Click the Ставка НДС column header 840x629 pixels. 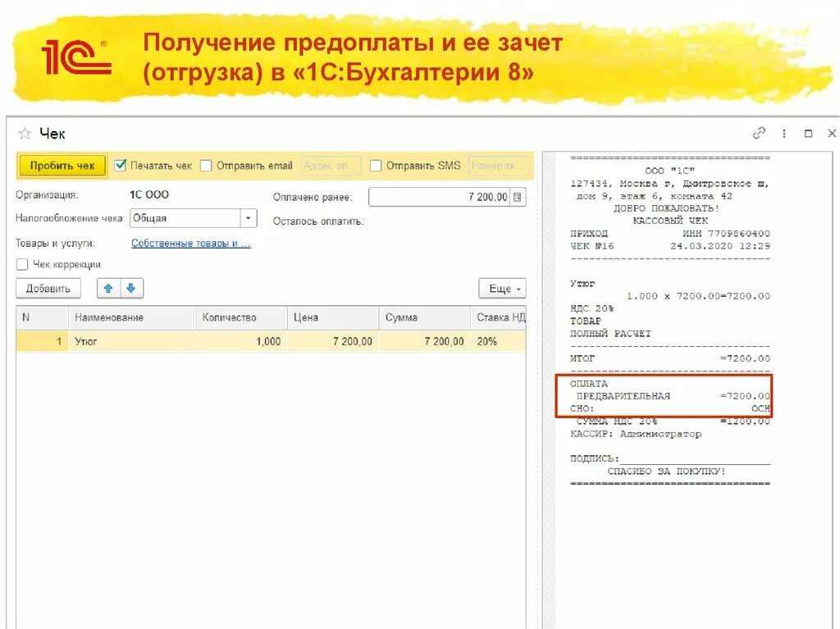[x=498, y=317]
